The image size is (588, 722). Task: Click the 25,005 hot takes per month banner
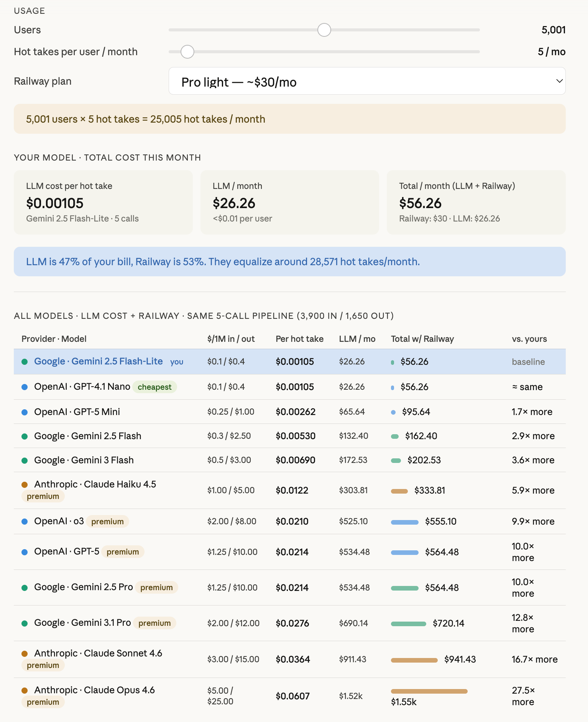(x=290, y=119)
